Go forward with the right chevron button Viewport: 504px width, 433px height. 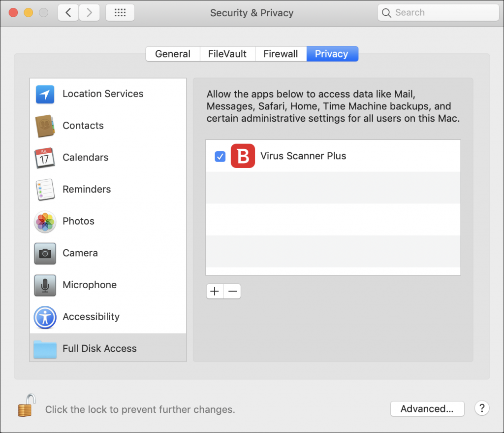click(90, 12)
